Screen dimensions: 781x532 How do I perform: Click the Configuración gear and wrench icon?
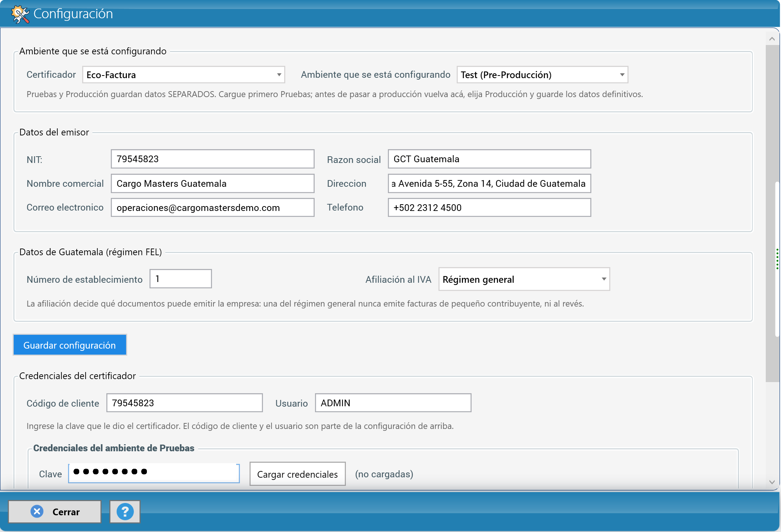(20, 14)
